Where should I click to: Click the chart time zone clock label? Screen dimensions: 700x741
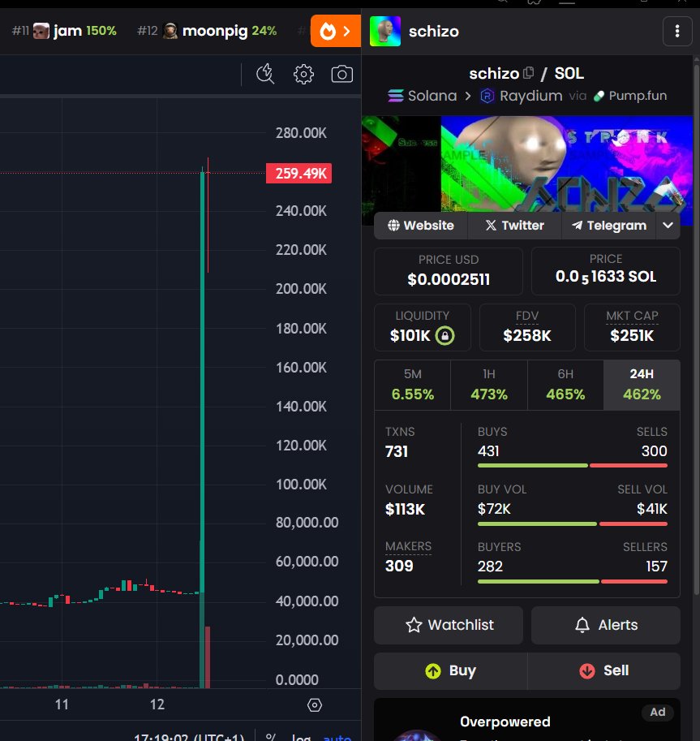coord(189,737)
